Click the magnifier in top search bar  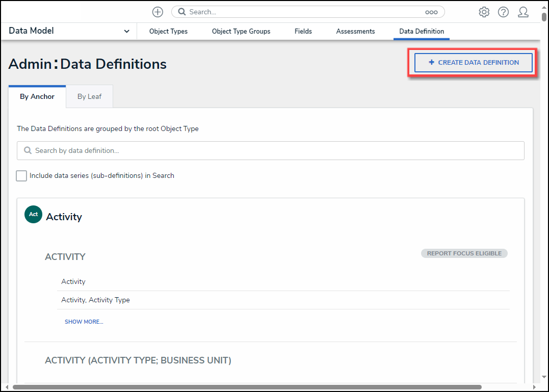182,12
